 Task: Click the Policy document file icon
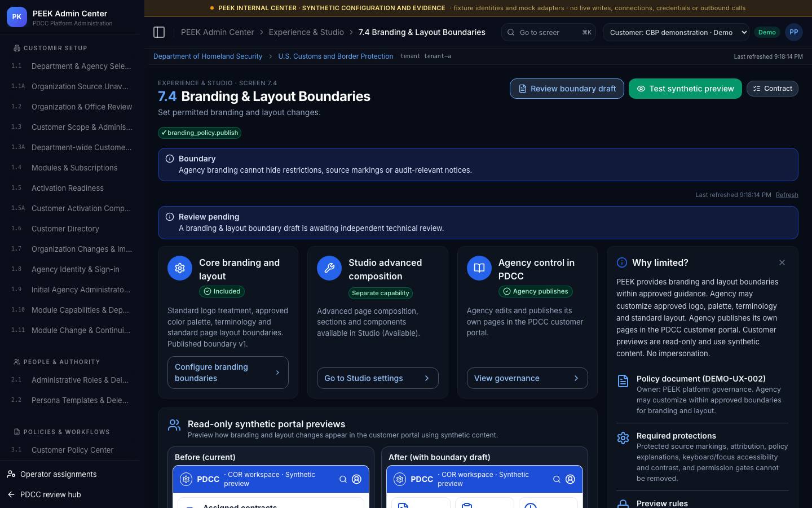click(623, 381)
